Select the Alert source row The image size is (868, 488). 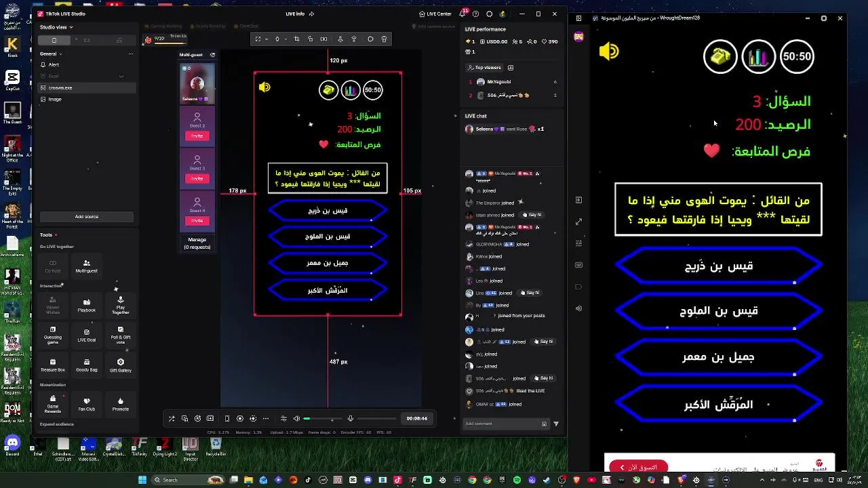[x=87, y=64]
